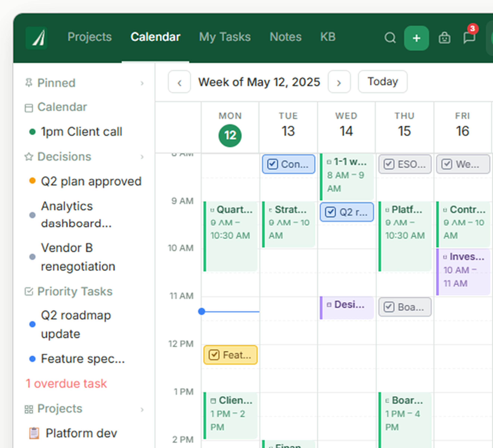Click the blue dot beside Feature spec
Image resolution: width=493 pixels, height=448 pixels.
(32, 359)
